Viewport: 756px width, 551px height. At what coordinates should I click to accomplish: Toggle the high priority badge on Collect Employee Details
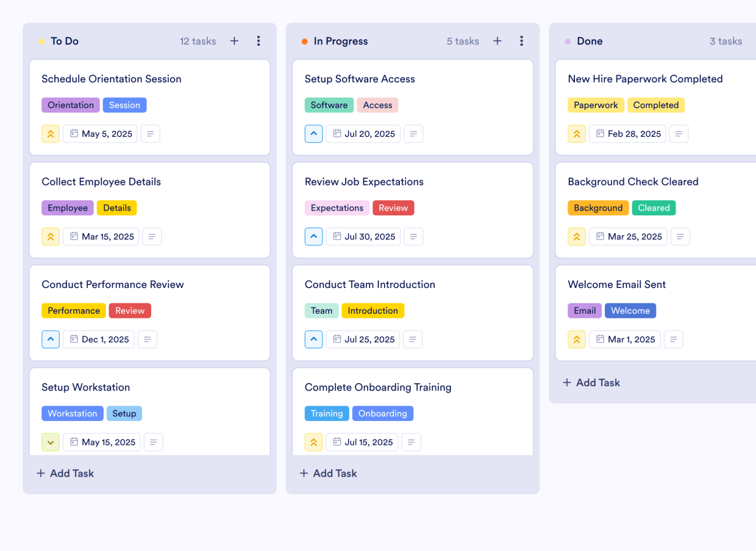point(51,236)
